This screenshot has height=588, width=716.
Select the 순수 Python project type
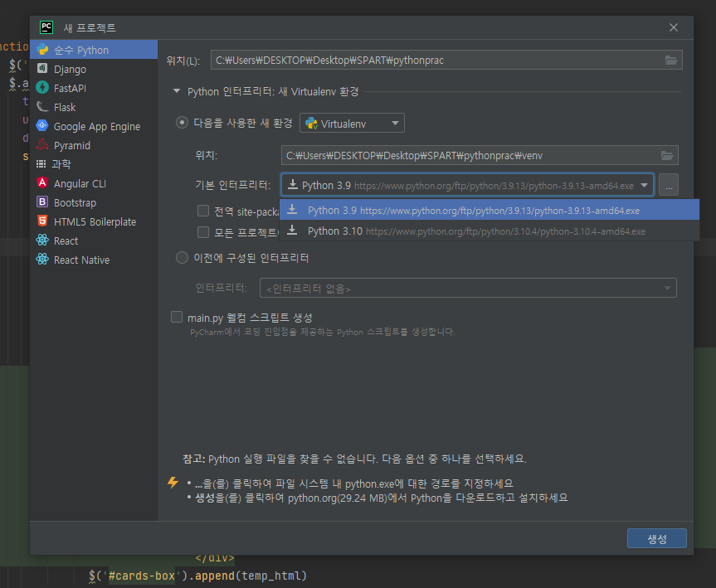click(x=94, y=50)
